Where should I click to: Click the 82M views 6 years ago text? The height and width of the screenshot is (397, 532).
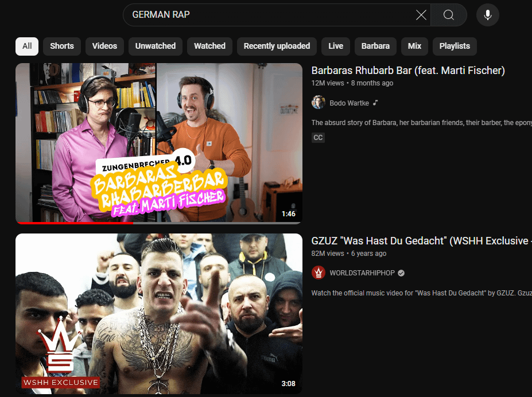pos(349,254)
